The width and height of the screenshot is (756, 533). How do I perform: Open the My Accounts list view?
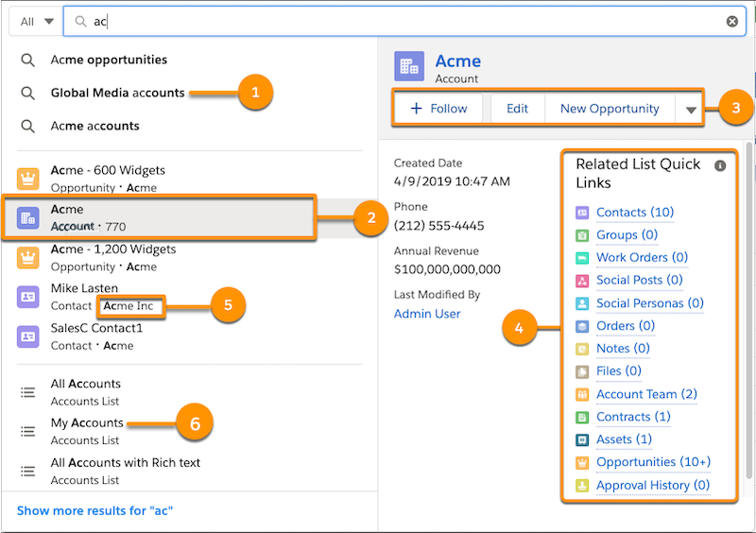[189, 431]
